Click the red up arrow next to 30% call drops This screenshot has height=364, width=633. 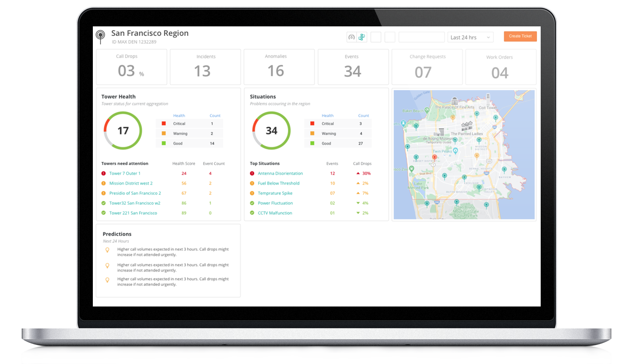click(358, 174)
